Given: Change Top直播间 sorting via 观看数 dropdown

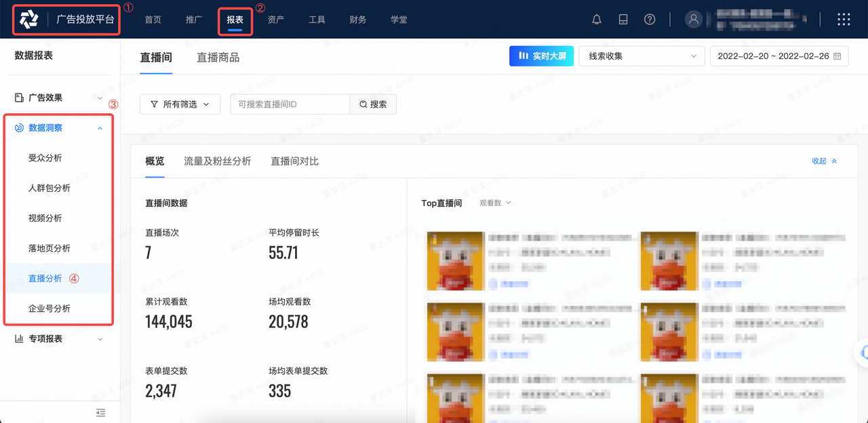Looking at the screenshot, I should coord(494,203).
